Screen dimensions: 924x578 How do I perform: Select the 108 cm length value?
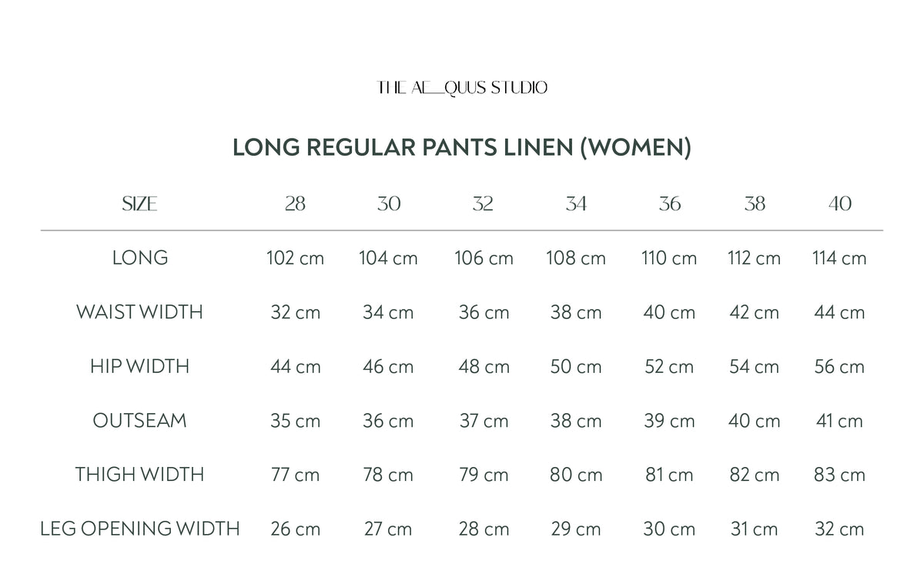click(576, 258)
